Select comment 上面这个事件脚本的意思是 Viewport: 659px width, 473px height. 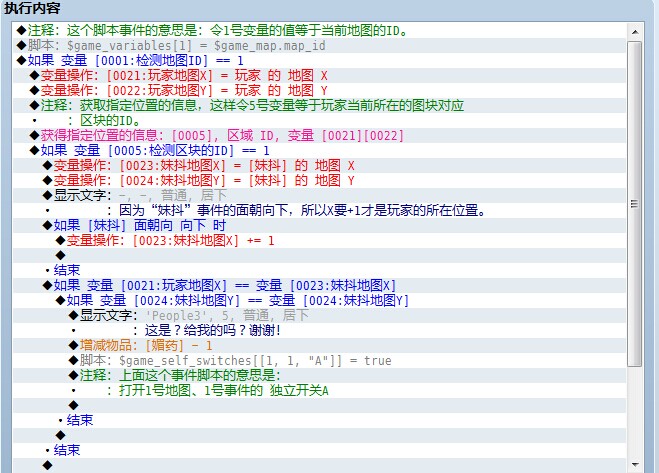[x=319, y=376]
